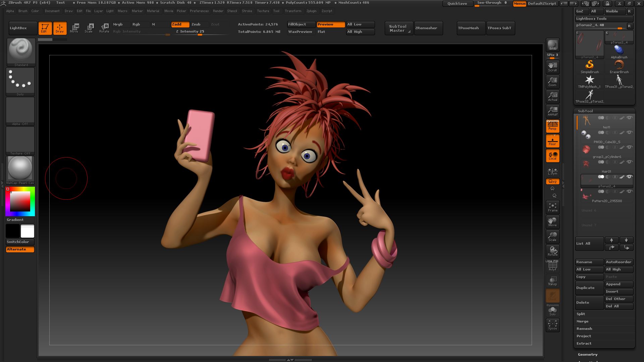Expand the Remesh section
The image size is (644, 362).
[584, 328]
